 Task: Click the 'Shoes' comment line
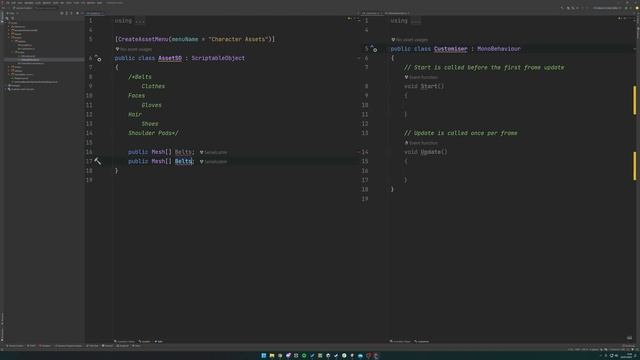click(150, 124)
